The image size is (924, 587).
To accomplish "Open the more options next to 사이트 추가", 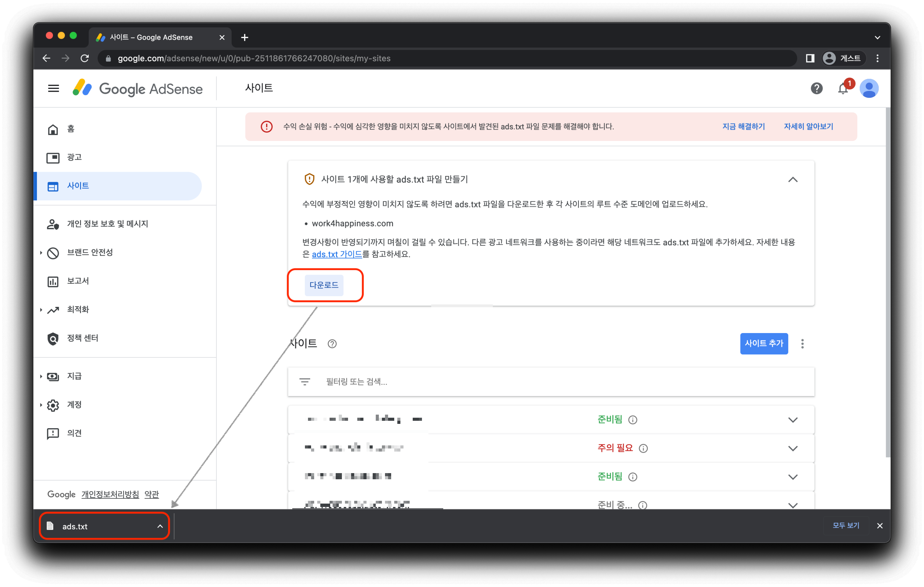I will click(802, 344).
